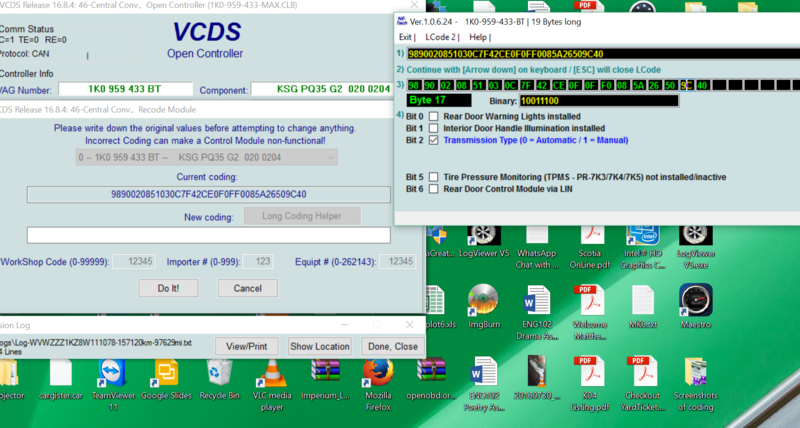This screenshot has width=800, height=428.
Task: Click the LCode coding string field
Action: pyautogui.click(x=603, y=54)
